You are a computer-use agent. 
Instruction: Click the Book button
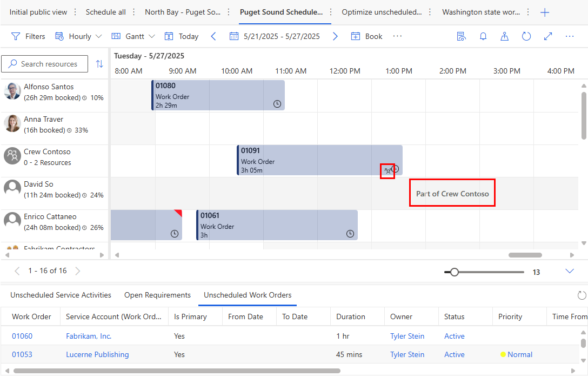[366, 36]
